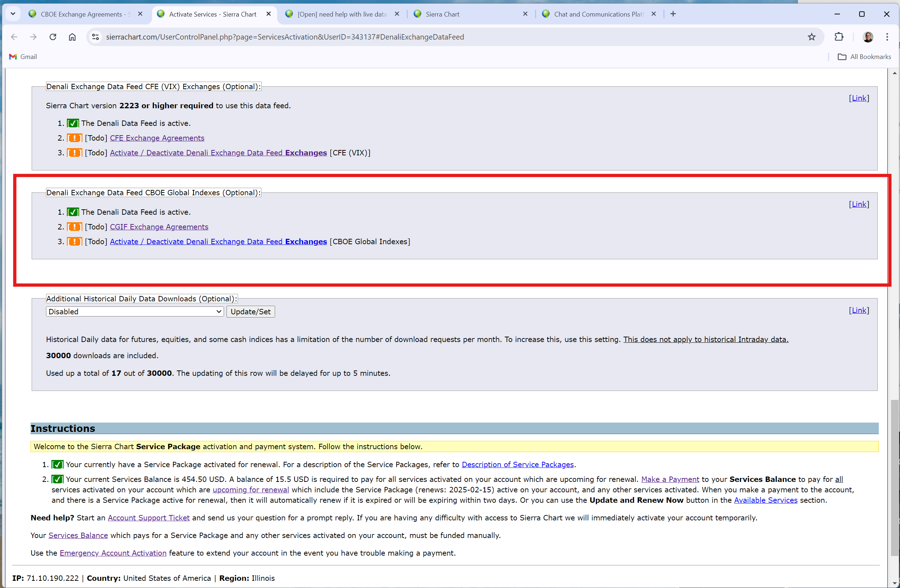
Task: Switch to CBOE Exchange Agreements tab
Action: pos(81,14)
